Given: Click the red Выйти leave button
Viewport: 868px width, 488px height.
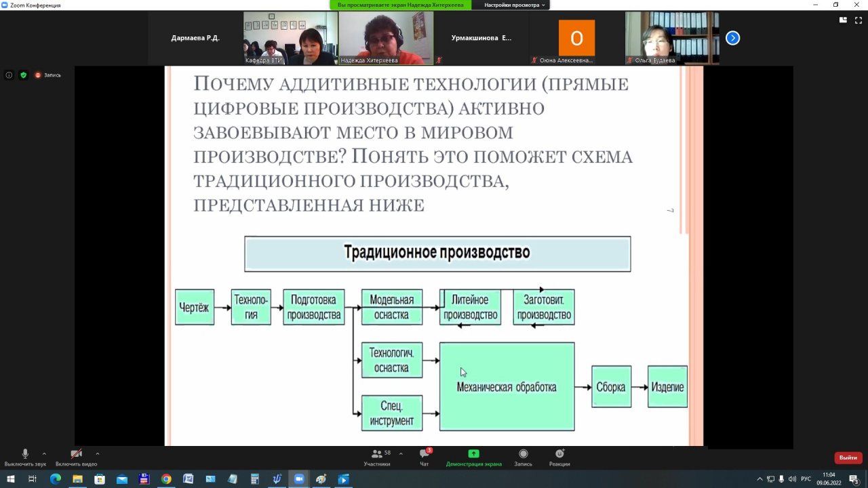Looking at the screenshot, I should click(x=848, y=457).
